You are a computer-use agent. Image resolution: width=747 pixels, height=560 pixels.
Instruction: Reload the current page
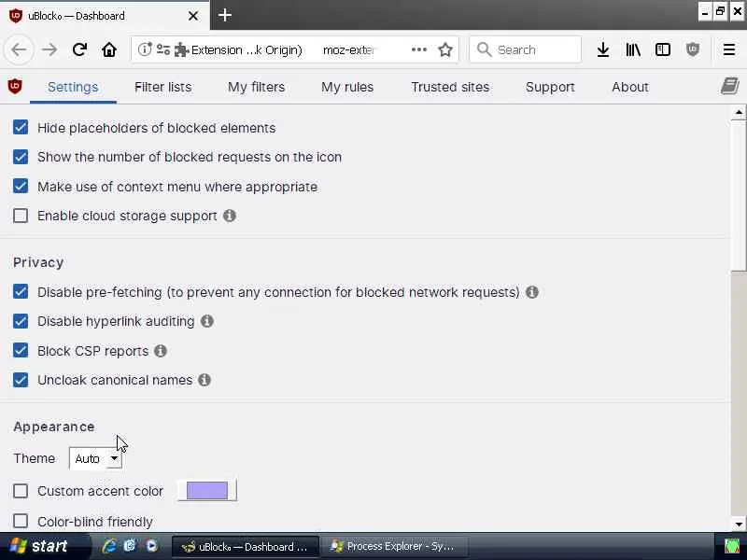[x=79, y=49]
